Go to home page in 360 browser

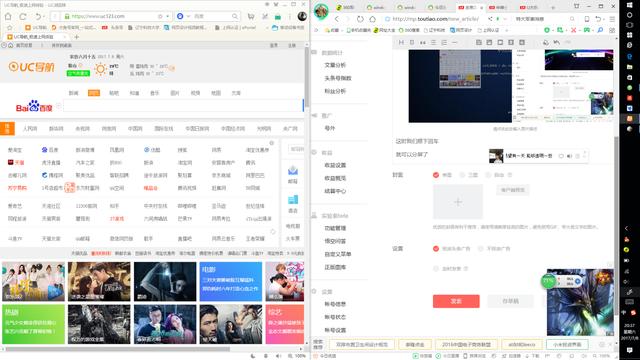(373, 19)
